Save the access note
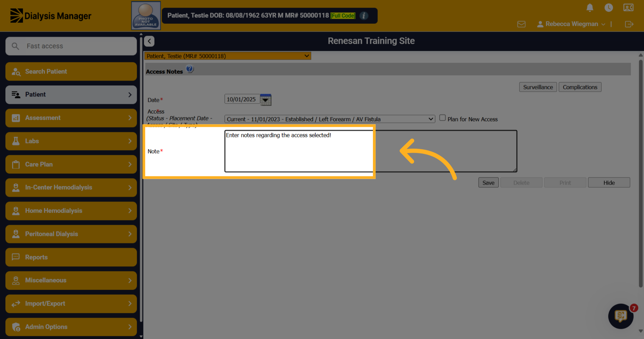Image resolution: width=644 pixels, height=339 pixels. tap(488, 183)
